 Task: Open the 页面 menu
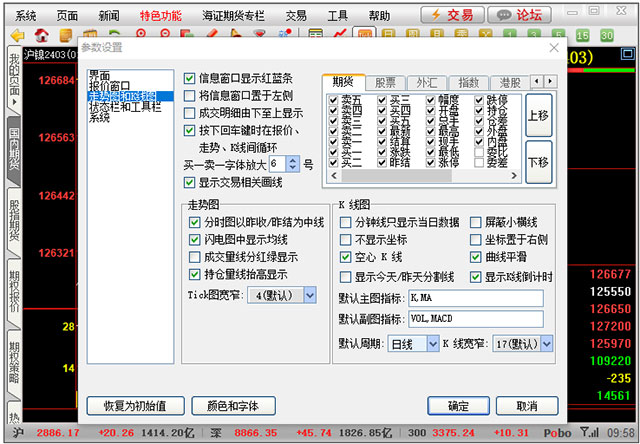[67, 16]
